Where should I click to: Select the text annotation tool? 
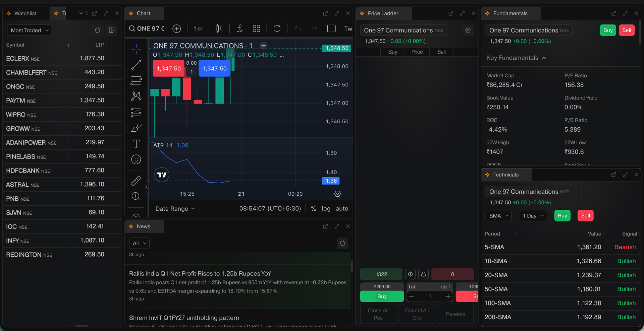[136, 144]
